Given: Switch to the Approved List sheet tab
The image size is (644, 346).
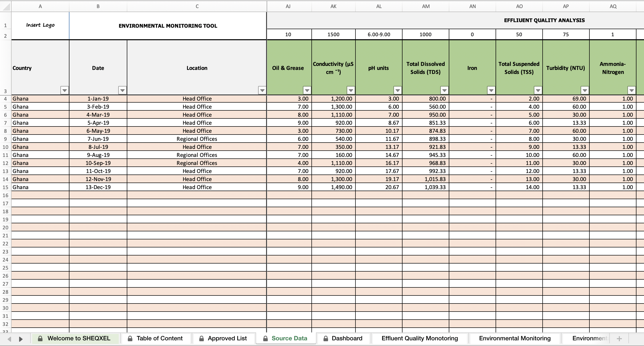Looking at the screenshot, I should point(223,338).
